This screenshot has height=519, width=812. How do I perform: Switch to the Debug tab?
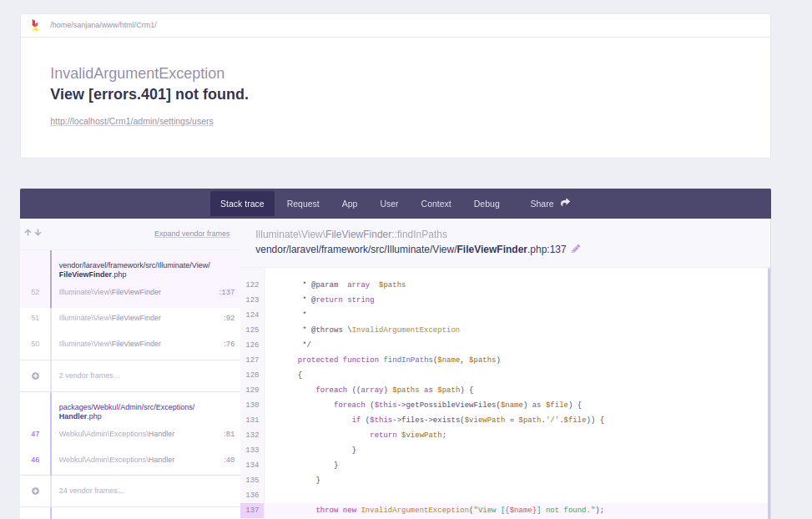coord(487,203)
